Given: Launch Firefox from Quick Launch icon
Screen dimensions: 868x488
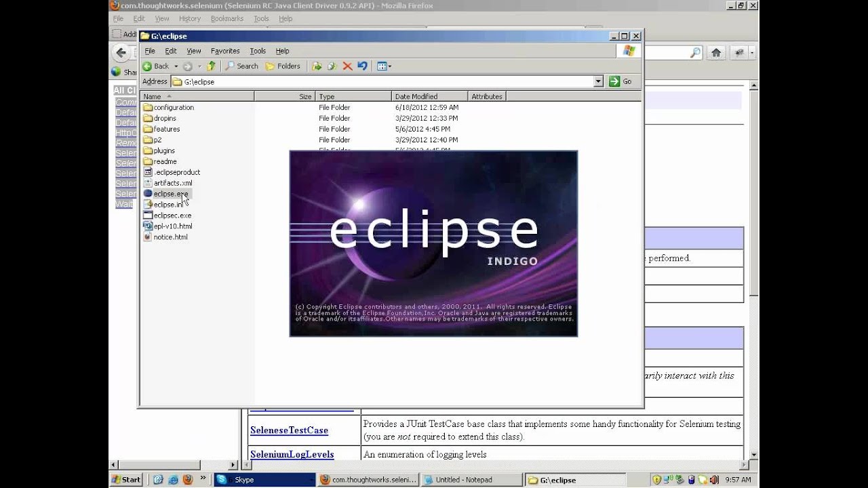Looking at the screenshot, I should click(188, 480).
